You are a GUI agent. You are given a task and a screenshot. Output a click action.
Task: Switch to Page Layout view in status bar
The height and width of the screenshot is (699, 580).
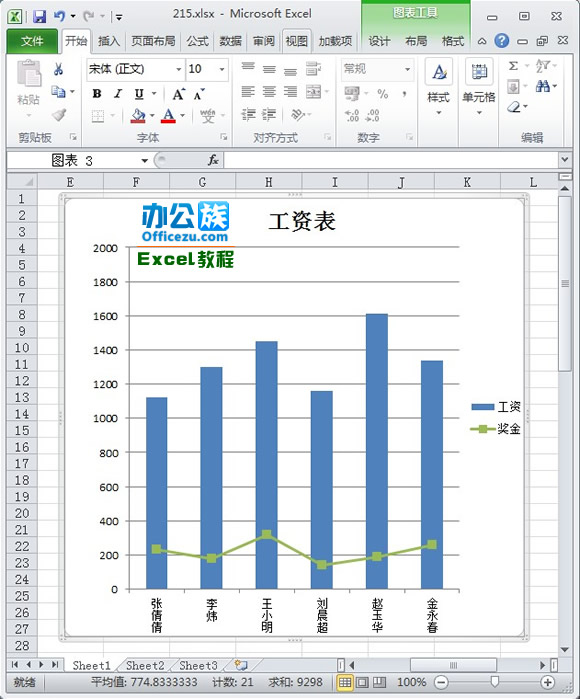(362, 682)
